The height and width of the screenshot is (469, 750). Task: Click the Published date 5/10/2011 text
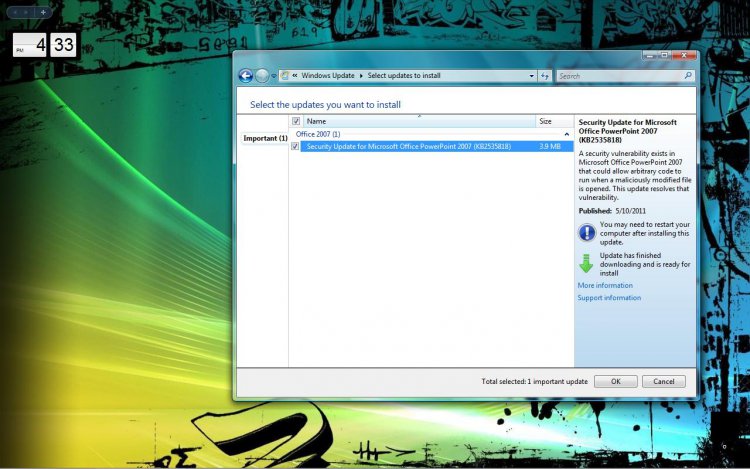[x=630, y=211]
